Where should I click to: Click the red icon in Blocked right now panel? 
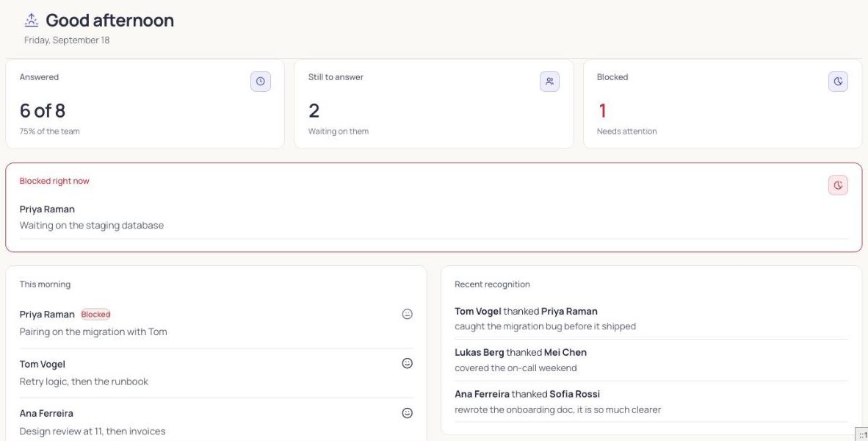(x=838, y=185)
